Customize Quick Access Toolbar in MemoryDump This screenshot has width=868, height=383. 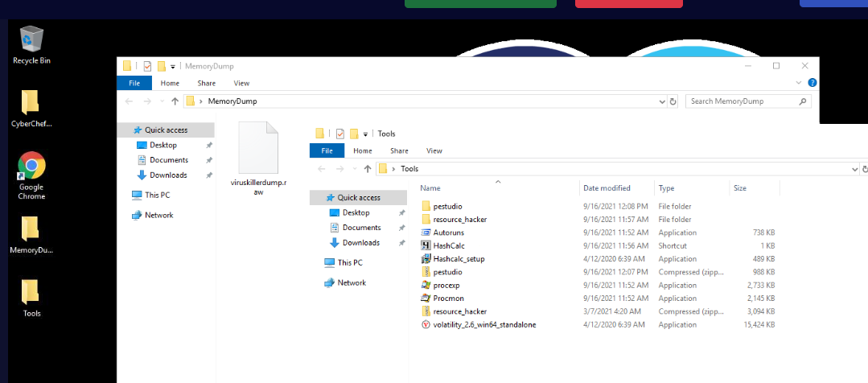(x=173, y=67)
